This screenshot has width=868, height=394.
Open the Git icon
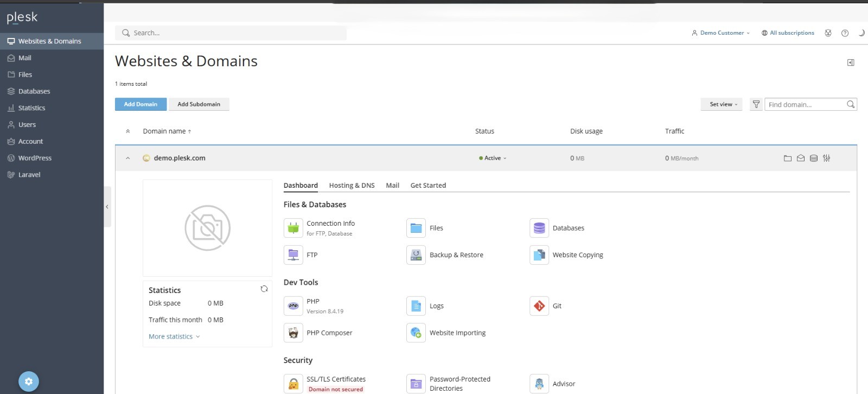point(539,306)
